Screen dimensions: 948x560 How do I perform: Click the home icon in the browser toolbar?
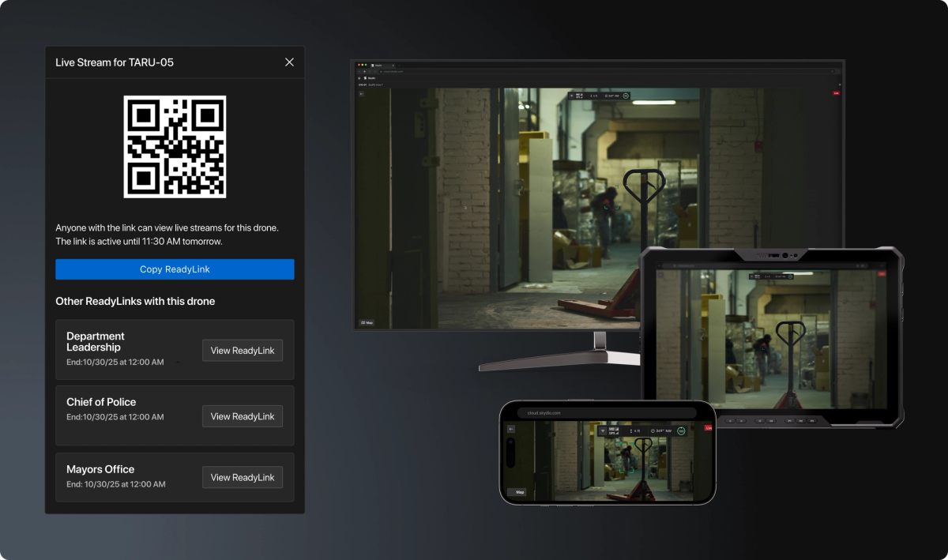[x=374, y=71]
